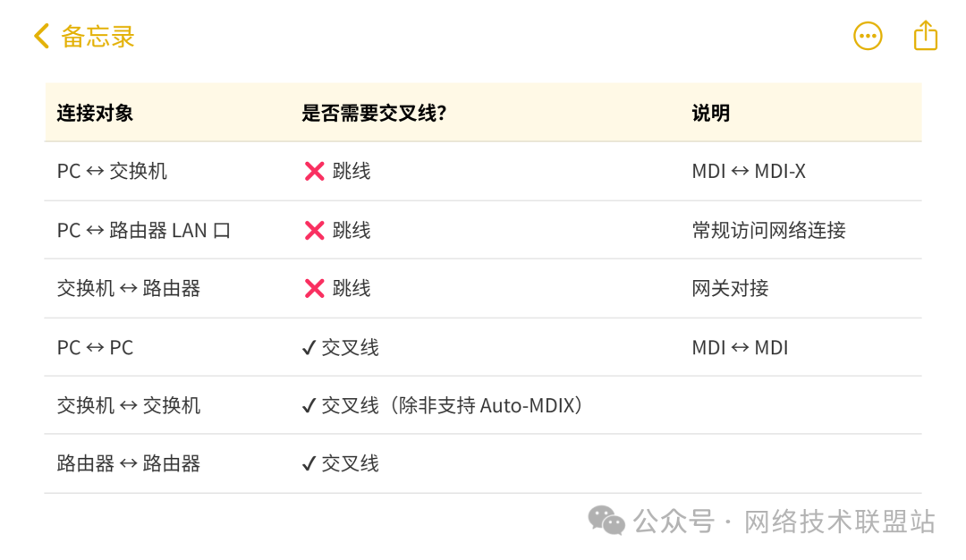Tap the 网络技术联盟站 watermark text
966x560 pixels.
[x=839, y=522]
